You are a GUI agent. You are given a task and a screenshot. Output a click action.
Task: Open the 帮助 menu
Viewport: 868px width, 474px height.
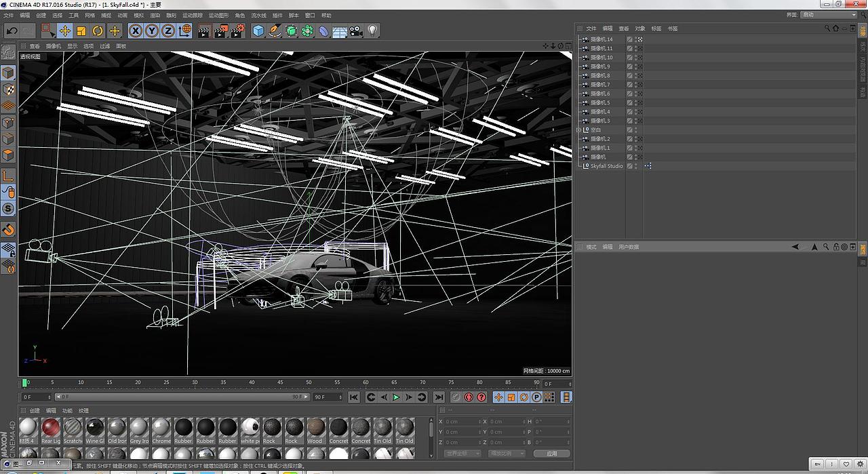click(326, 15)
